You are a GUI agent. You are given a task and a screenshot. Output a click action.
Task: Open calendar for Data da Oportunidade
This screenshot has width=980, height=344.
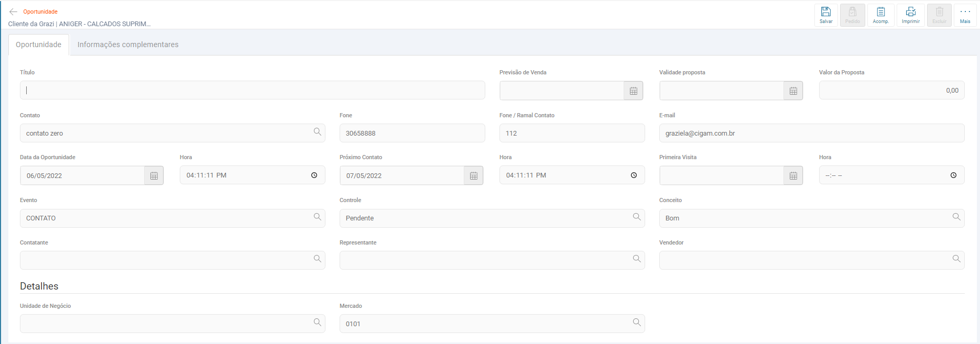154,176
